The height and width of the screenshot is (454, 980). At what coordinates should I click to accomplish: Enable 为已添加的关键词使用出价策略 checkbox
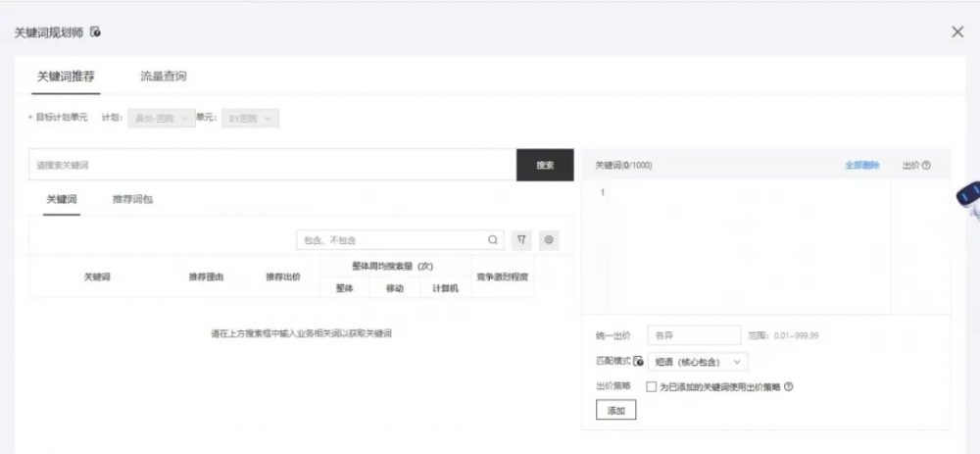pyautogui.click(x=652, y=386)
